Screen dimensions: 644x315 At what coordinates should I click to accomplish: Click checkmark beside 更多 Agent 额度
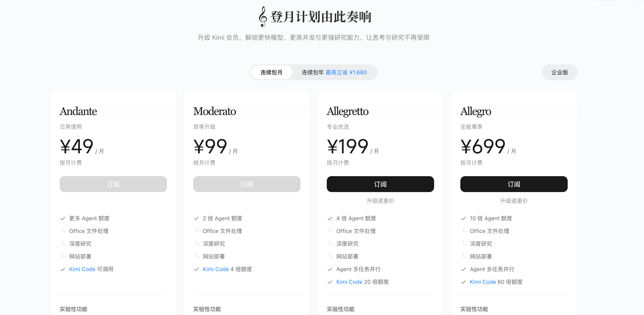[63, 218]
